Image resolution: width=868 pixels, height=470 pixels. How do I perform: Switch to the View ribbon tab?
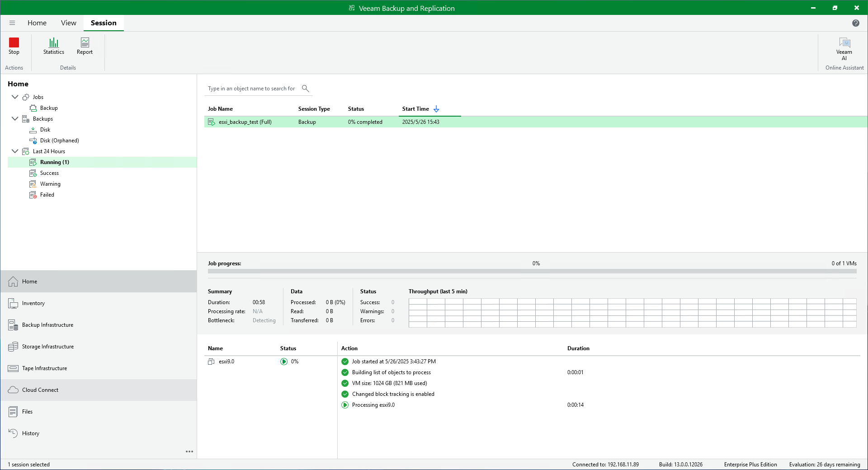[x=69, y=23]
